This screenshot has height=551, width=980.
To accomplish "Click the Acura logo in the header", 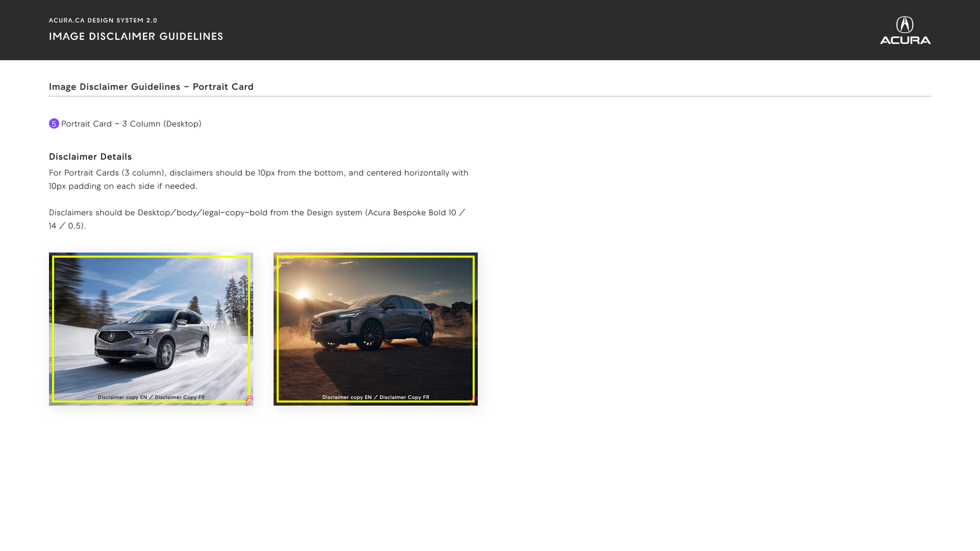I will (x=905, y=30).
